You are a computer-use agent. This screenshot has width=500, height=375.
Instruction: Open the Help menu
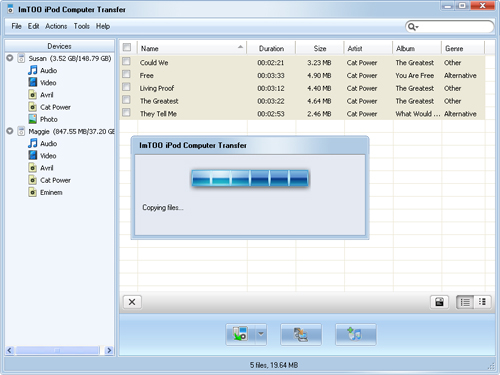[x=103, y=26]
